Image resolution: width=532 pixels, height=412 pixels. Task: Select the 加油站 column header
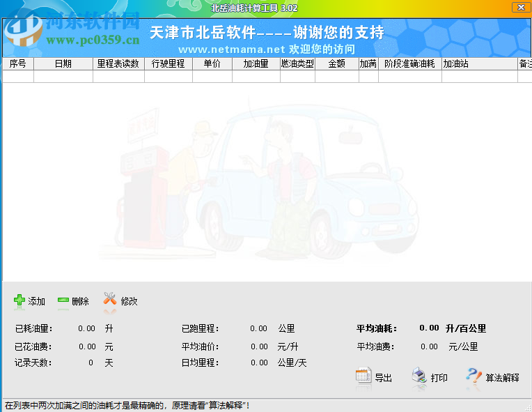[x=479, y=64]
